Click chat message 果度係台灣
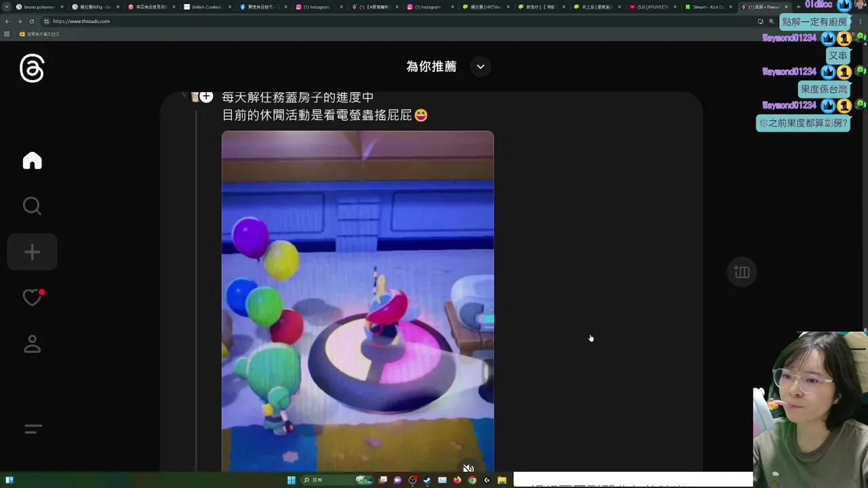Viewport: 868px width, 488px height. 824,89
